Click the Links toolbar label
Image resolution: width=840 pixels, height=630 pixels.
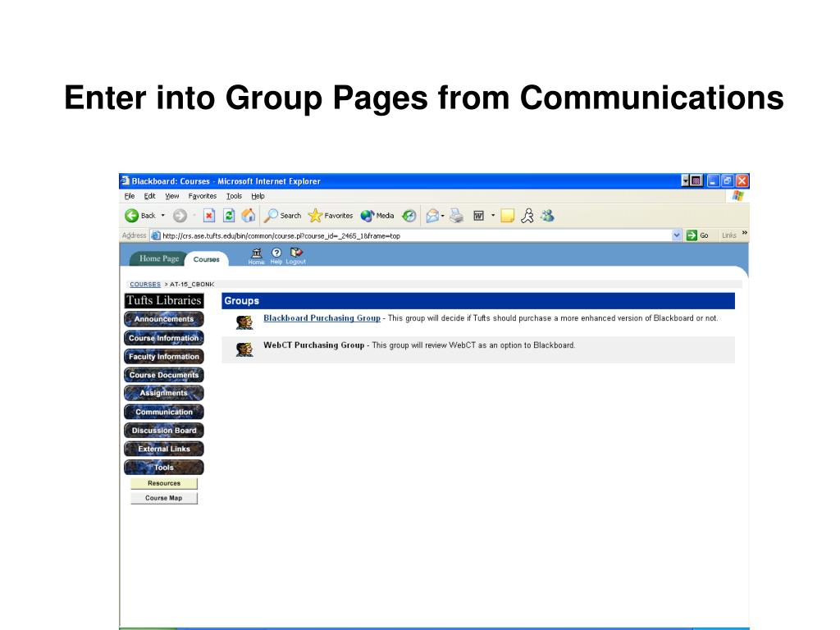(729, 235)
